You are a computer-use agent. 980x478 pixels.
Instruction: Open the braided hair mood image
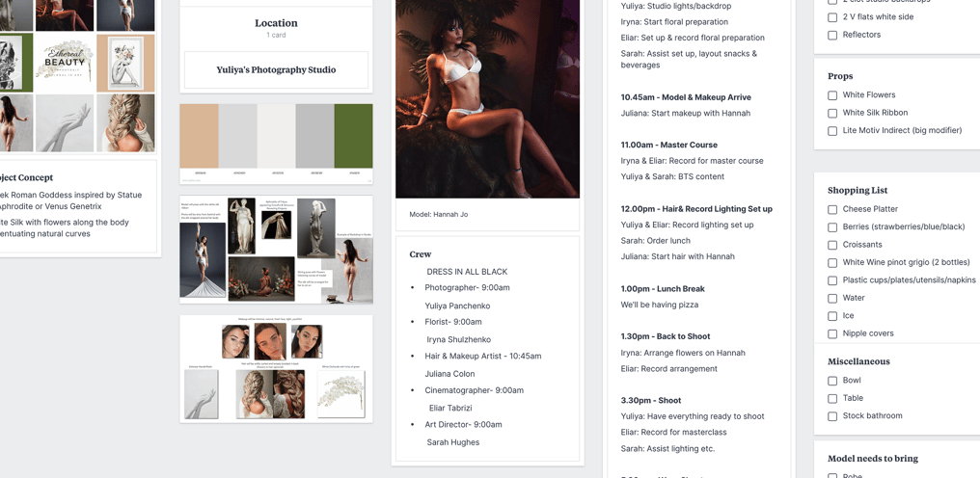click(x=125, y=123)
